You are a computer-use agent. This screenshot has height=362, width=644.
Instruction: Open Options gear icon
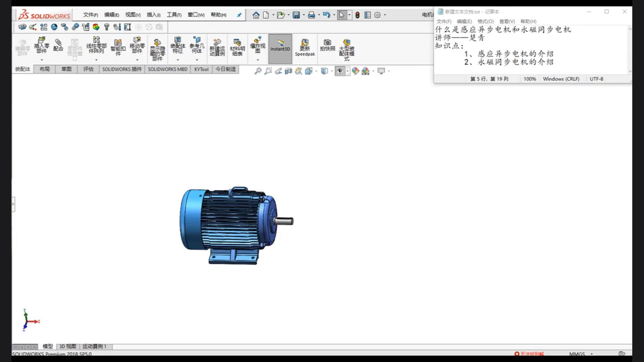click(377, 15)
